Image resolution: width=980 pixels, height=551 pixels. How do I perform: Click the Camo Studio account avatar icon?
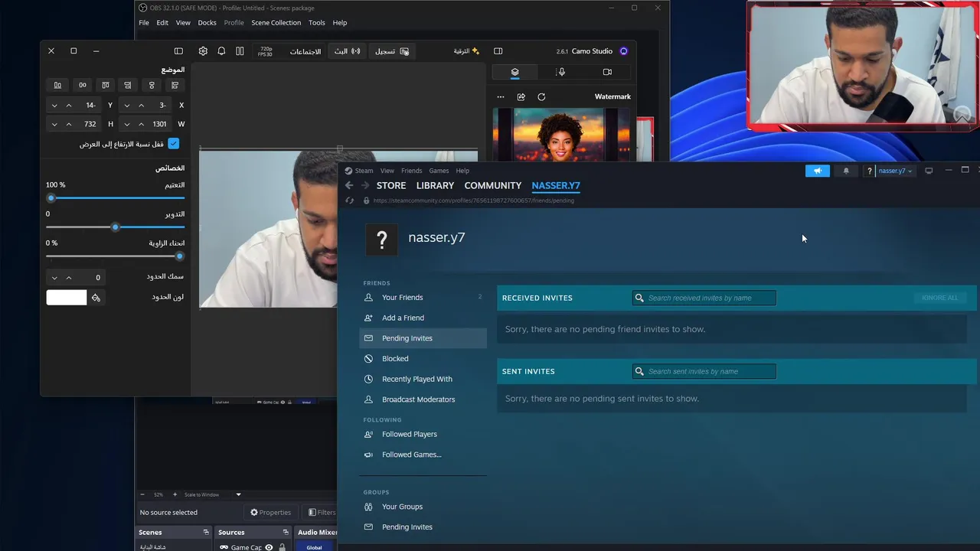pos(623,51)
